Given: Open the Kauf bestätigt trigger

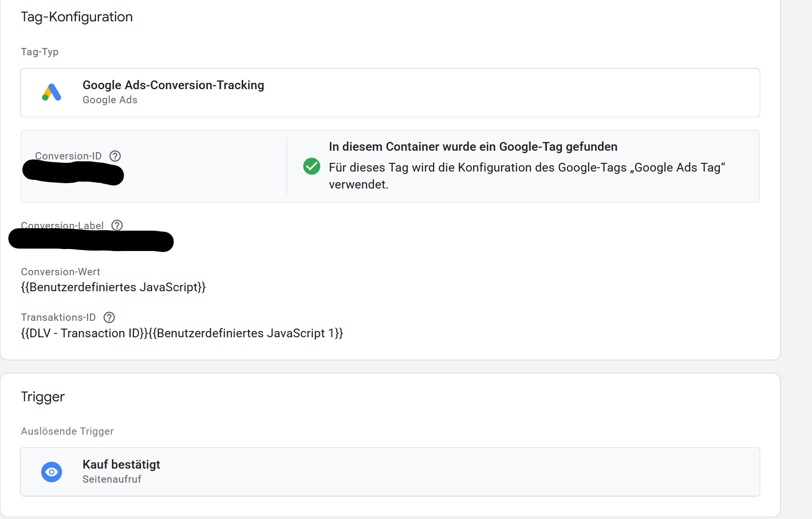Looking at the screenshot, I should [x=121, y=465].
